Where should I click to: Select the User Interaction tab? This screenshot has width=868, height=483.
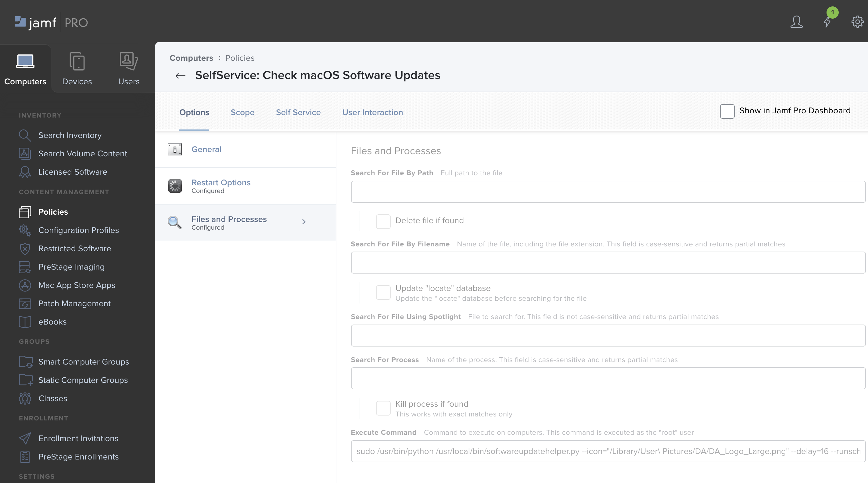(x=372, y=112)
